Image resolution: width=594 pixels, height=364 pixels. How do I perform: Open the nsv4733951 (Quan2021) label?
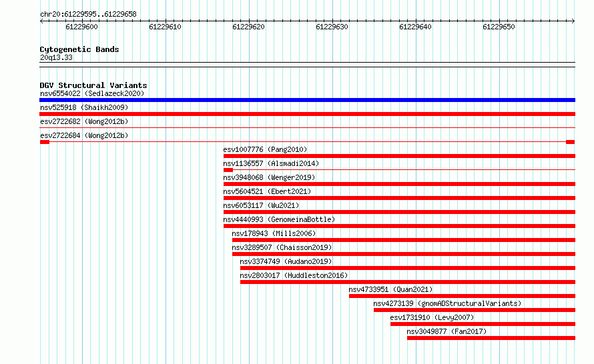tap(390, 289)
